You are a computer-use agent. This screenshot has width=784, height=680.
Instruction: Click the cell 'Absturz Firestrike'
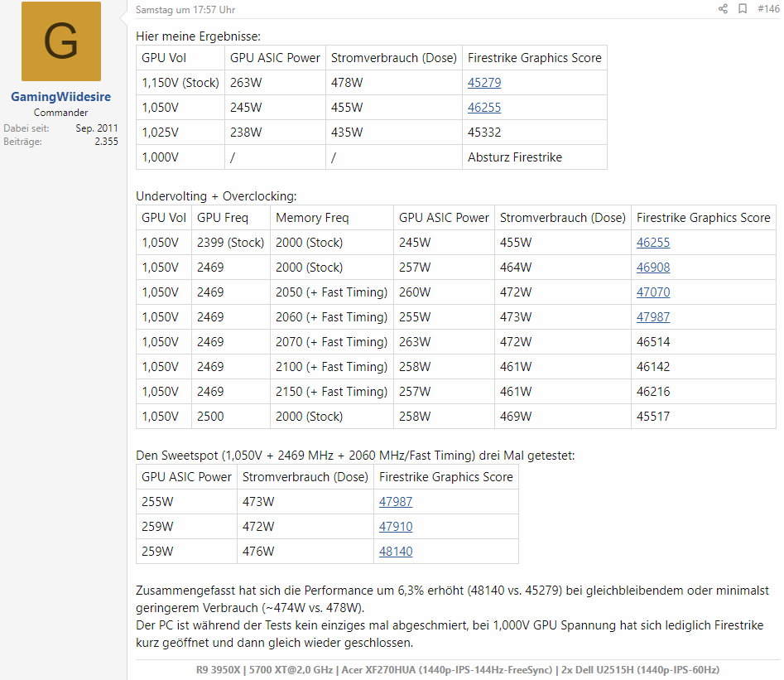(x=535, y=157)
